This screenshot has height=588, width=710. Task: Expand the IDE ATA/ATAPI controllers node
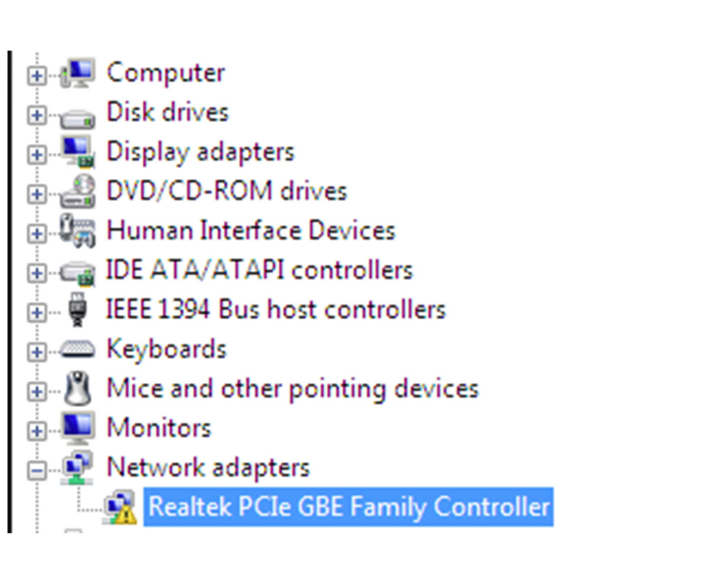36,274
